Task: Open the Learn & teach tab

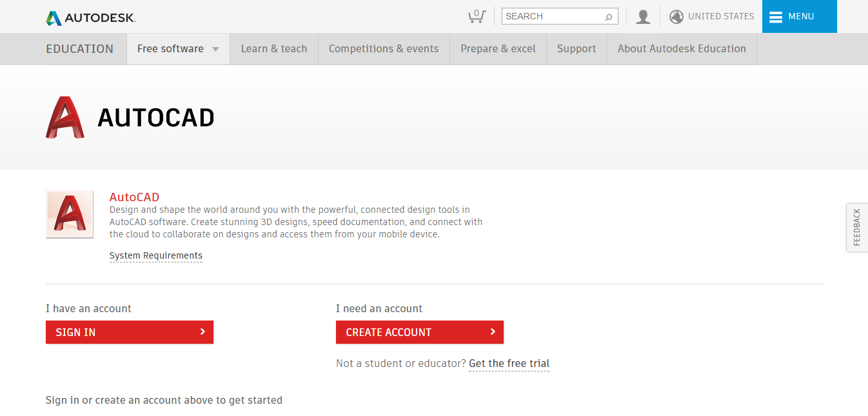Action: [274, 49]
